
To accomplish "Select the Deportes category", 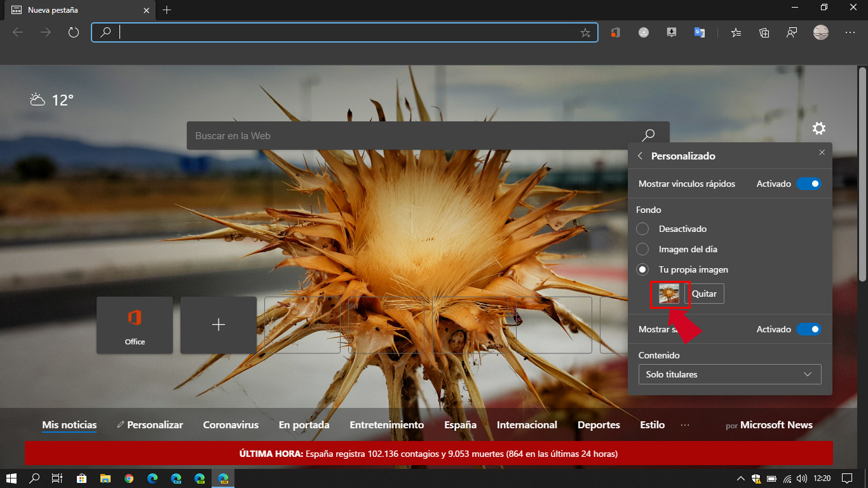I will [x=598, y=424].
